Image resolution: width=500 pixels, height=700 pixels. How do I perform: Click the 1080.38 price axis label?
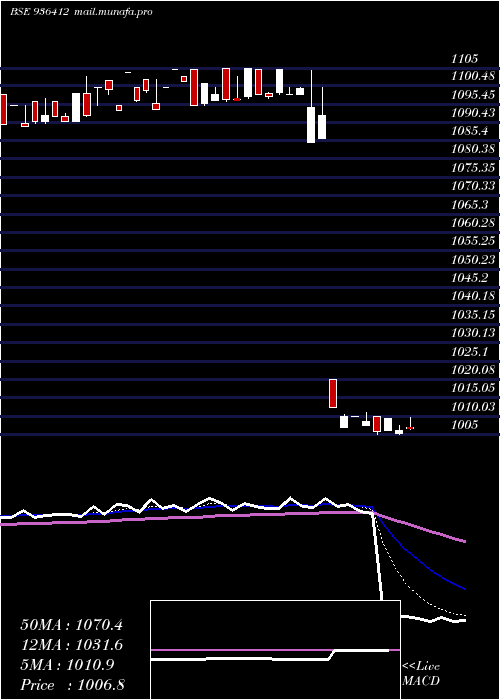pyautogui.click(x=473, y=150)
